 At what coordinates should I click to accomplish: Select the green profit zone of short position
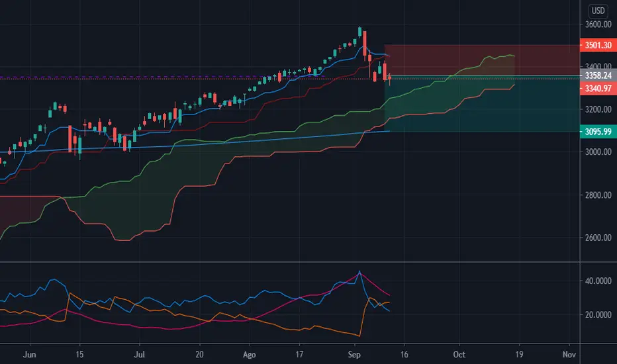coord(482,103)
